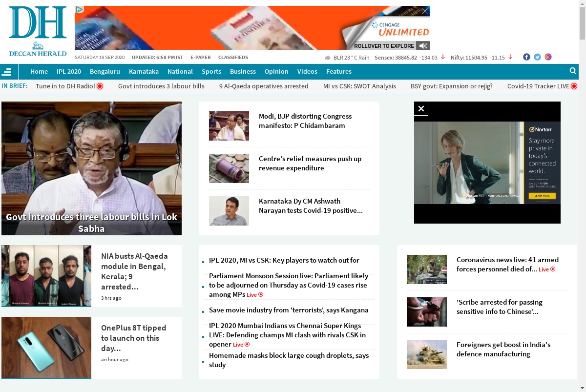Click 'Tune in to DH Radio!' brief
The width and height of the screenshot is (586, 392).
click(65, 86)
